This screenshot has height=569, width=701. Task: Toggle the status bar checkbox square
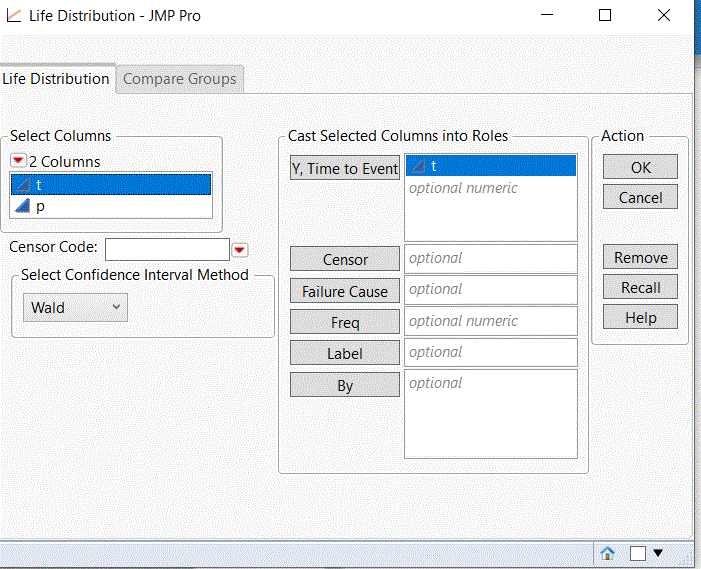pyautogui.click(x=638, y=553)
